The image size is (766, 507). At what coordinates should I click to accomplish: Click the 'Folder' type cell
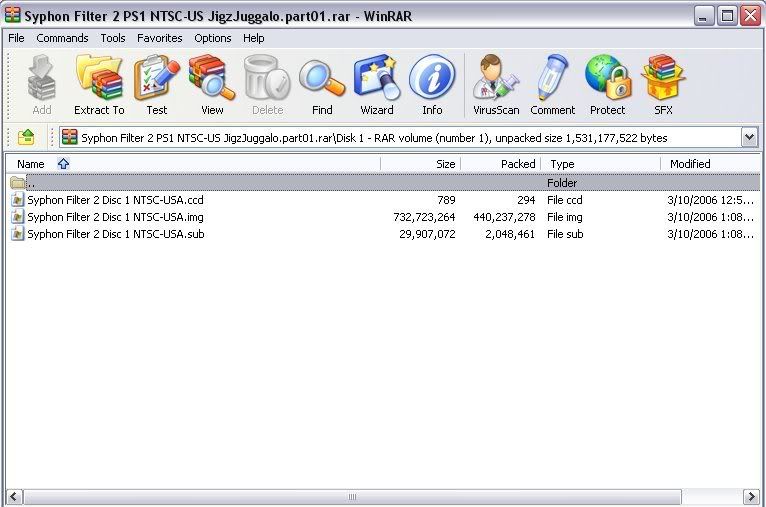562,183
